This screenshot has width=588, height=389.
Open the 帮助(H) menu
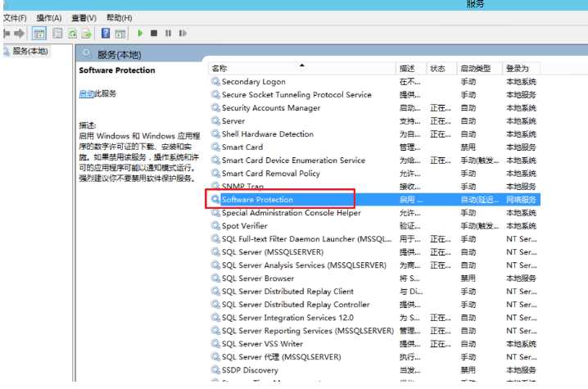coord(118,18)
